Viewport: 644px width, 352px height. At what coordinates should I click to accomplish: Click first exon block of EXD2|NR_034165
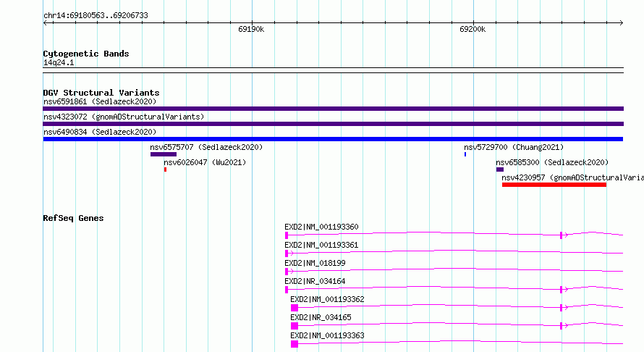click(x=295, y=326)
